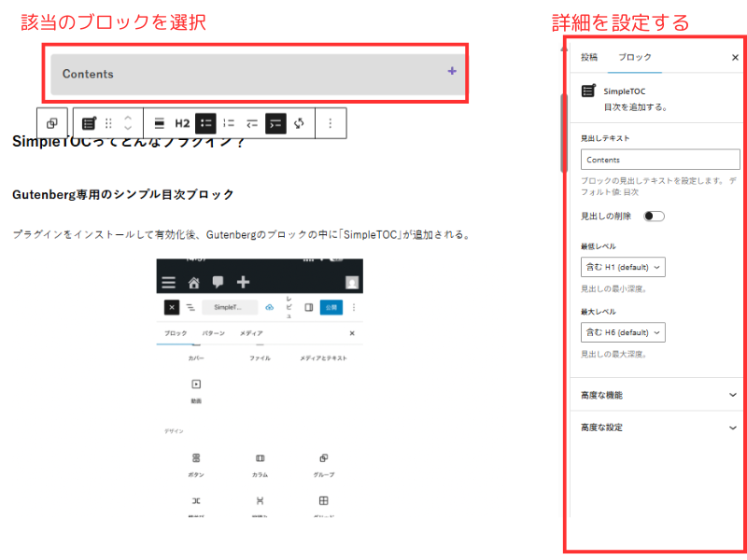The image size is (747, 560).
Task: Click the 見出しテキスト input containing Contents
Action: coord(660,160)
